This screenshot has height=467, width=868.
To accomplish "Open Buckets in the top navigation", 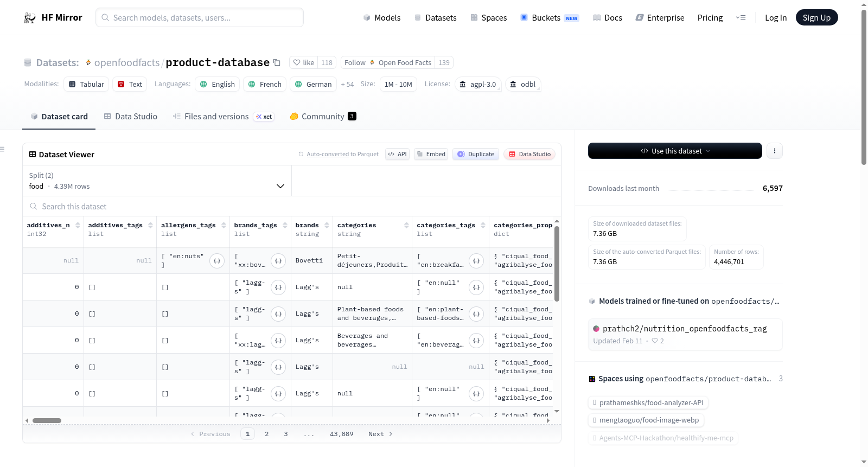I will (x=550, y=17).
